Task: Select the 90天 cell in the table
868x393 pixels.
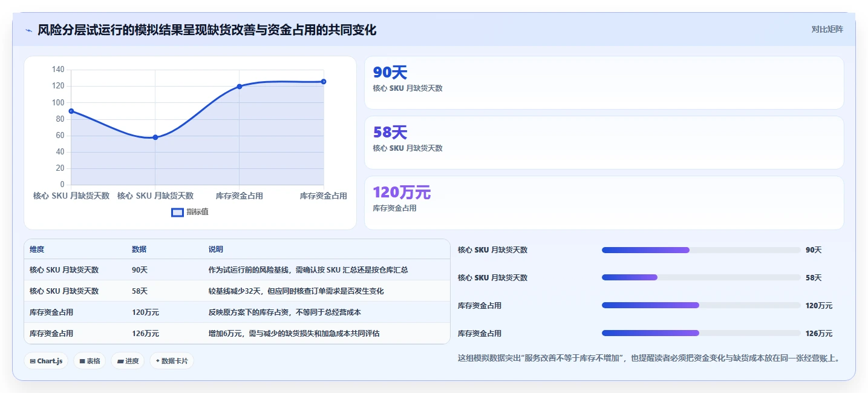Action: [140, 270]
